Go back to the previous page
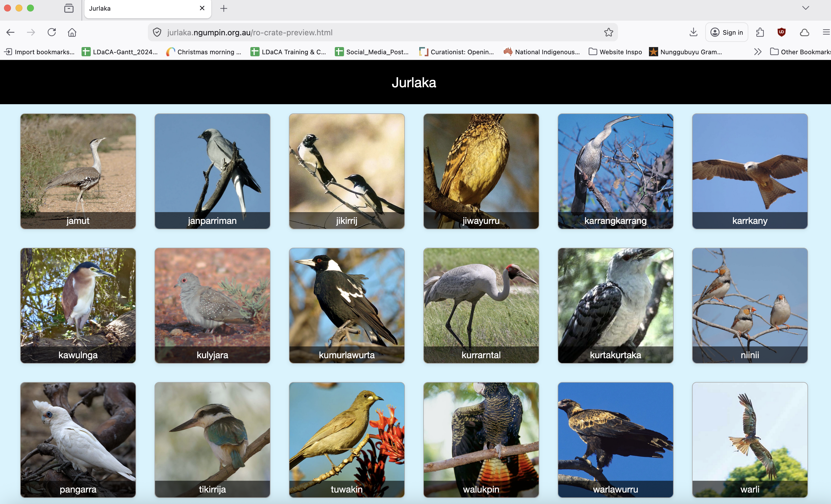 (10, 32)
